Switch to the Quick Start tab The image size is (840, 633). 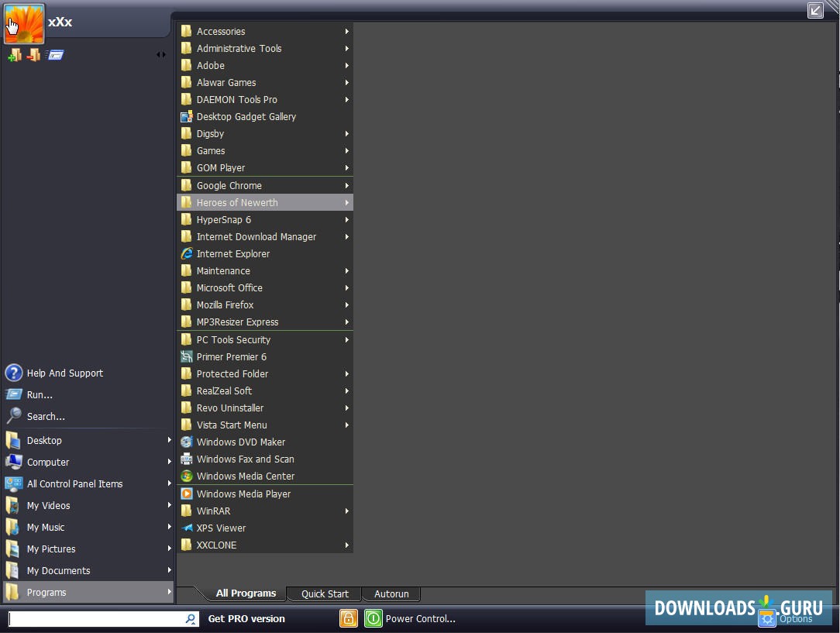point(325,594)
